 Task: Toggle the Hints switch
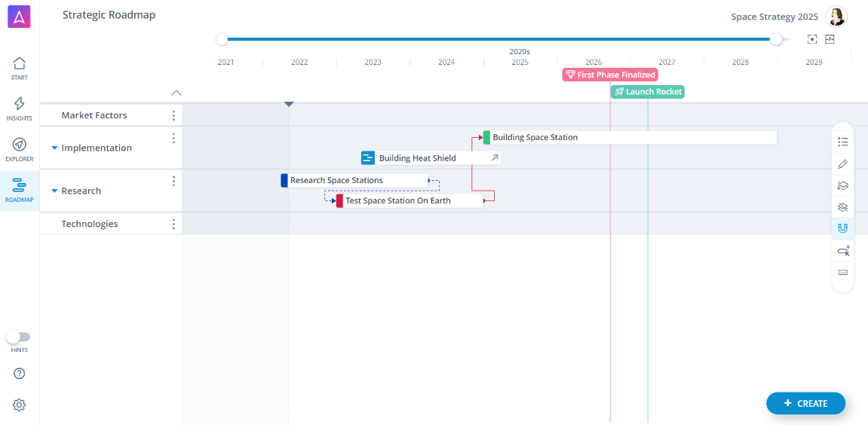coord(19,337)
